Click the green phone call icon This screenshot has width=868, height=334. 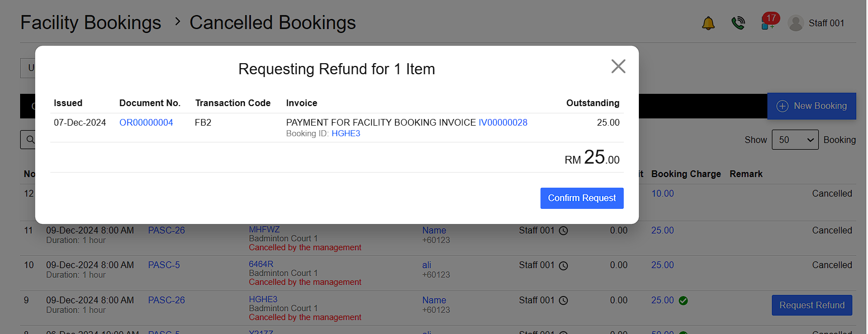pyautogui.click(x=738, y=23)
